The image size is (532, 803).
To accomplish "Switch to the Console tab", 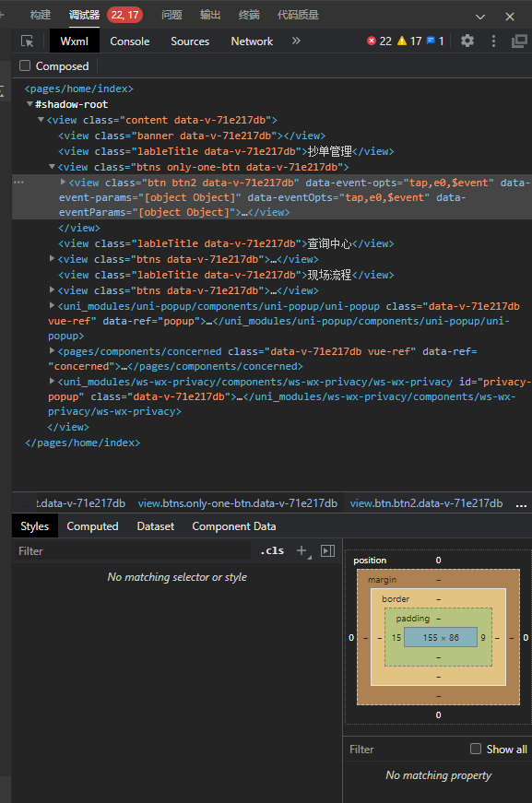I will tap(130, 41).
